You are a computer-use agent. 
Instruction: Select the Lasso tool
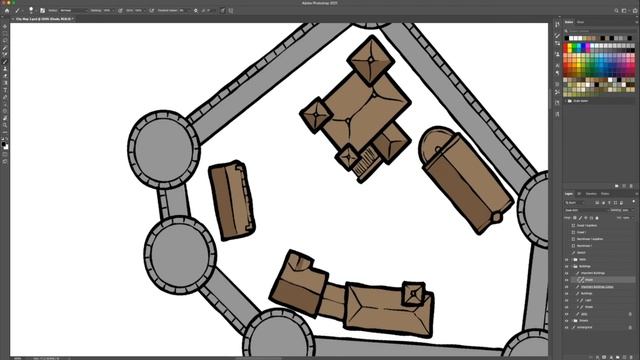[5, 40]
